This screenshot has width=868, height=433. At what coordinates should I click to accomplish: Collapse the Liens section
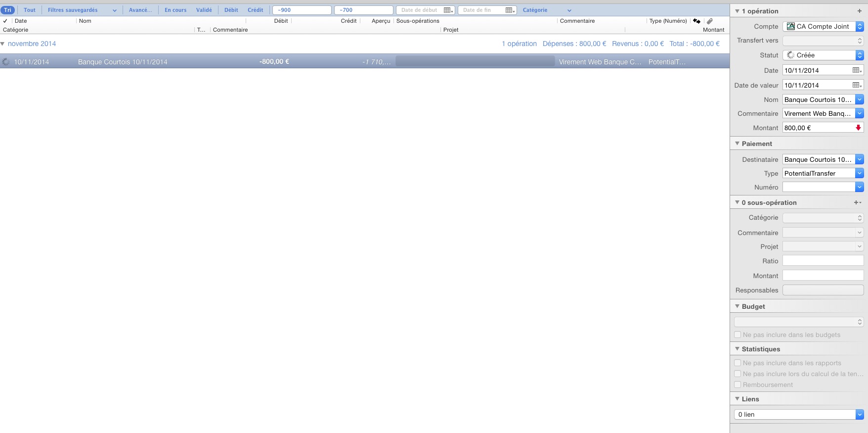pyautogui.click(x=737, y=399)
